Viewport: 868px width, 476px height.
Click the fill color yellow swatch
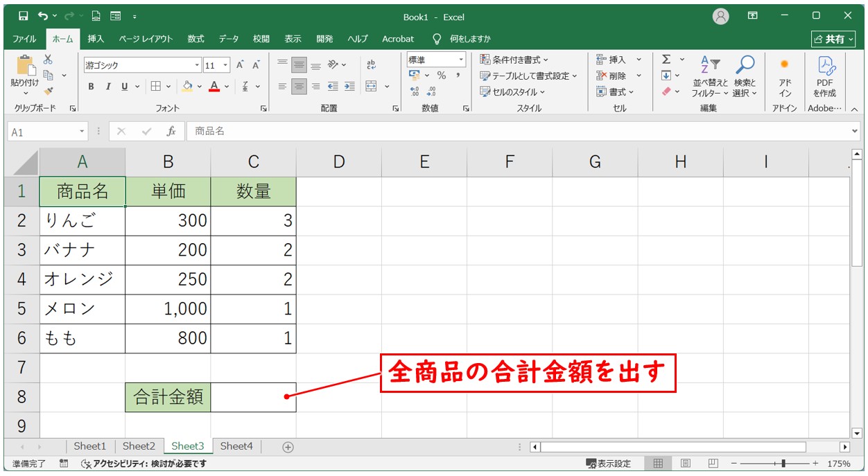pos(186,87)
